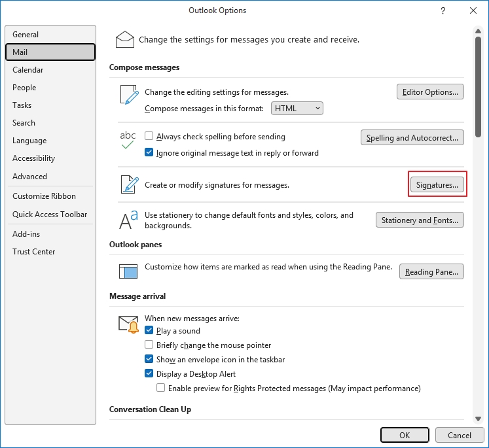
Task: Click the Message arrival section heading
Action: [x=137, y=296]
